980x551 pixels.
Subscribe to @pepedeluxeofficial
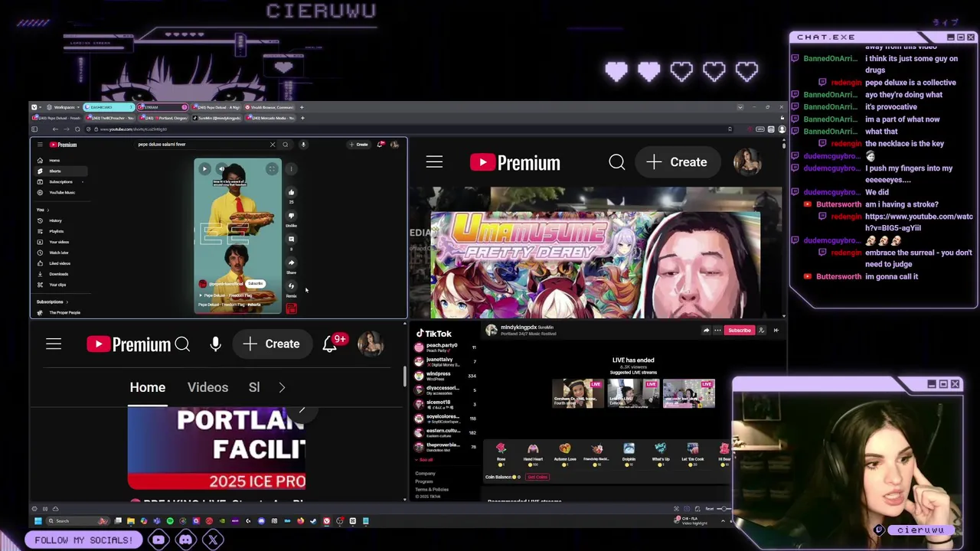tap(256, 284)
